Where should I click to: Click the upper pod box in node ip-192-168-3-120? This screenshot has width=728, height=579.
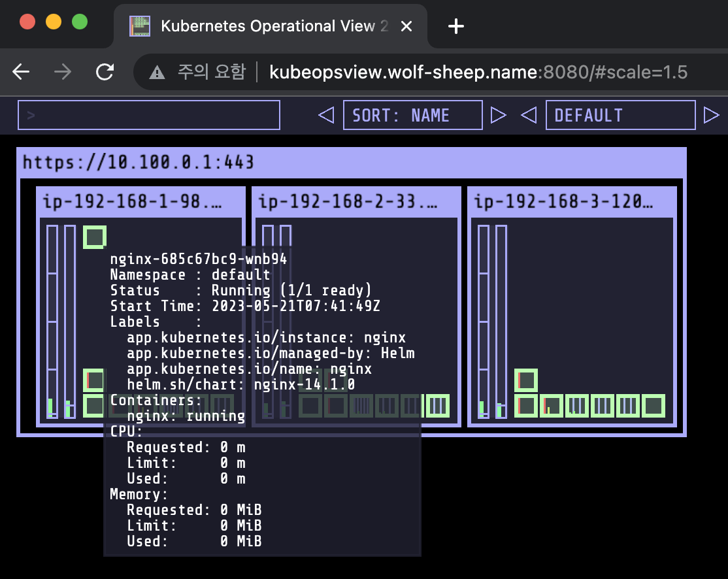[x=526, y=381]
